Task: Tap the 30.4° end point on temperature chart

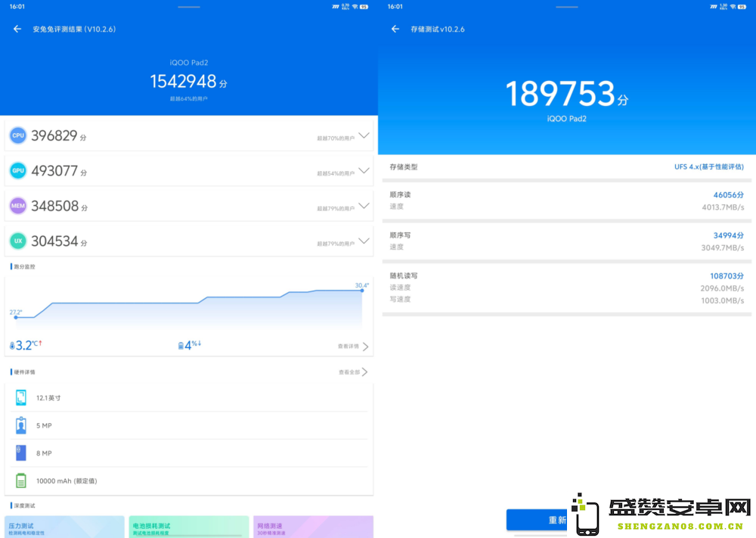Action: coord(362,290)
